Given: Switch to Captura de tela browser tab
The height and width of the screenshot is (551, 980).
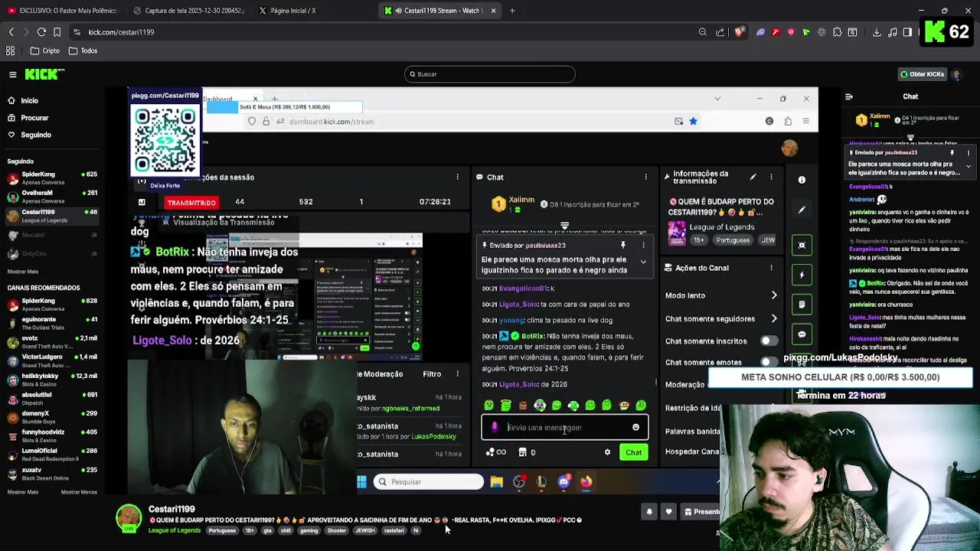Looking at the screenshot, I should pos(188,11).
